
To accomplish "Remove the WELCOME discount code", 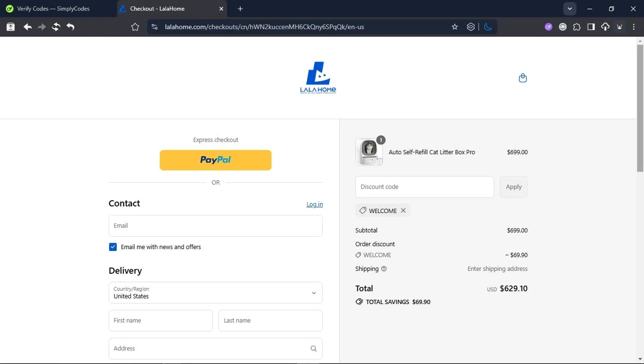I will [x=403, y=211].
